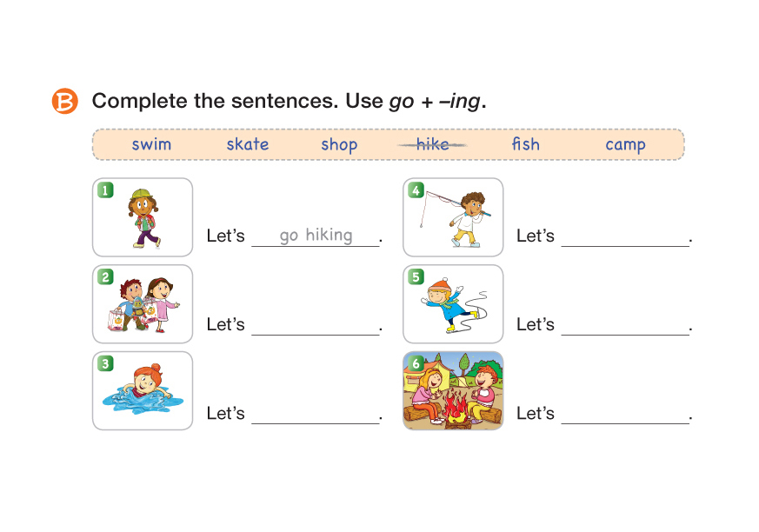
Task: Click the word "swim" in the word bank
Action: 151,144
